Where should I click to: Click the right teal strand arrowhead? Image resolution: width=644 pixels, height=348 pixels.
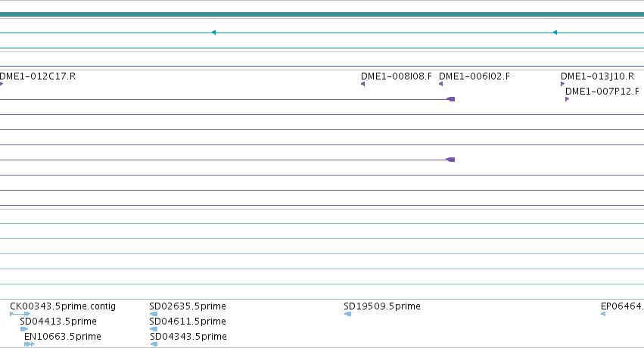(x=555, y=33)
